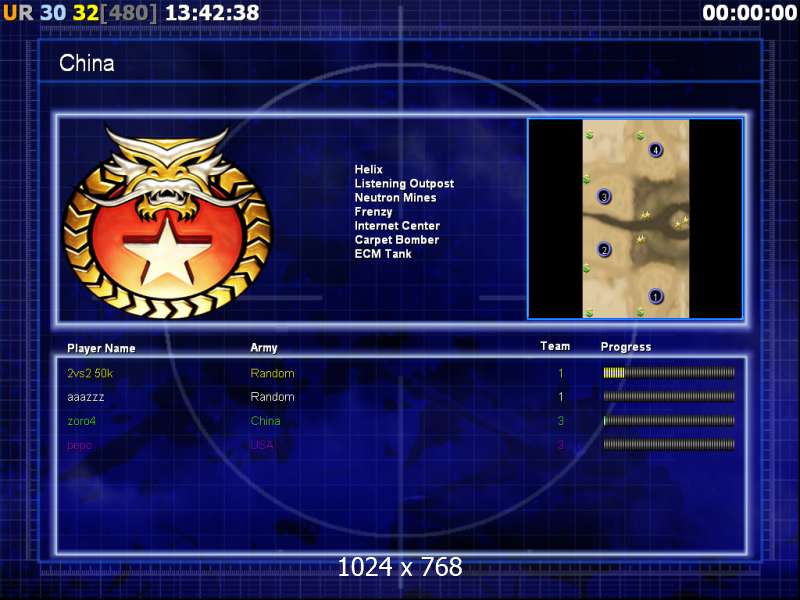Click Random army for 2vs2 50k
The image size is (800, 600).
pyautogui.click(x=272, y=373)
